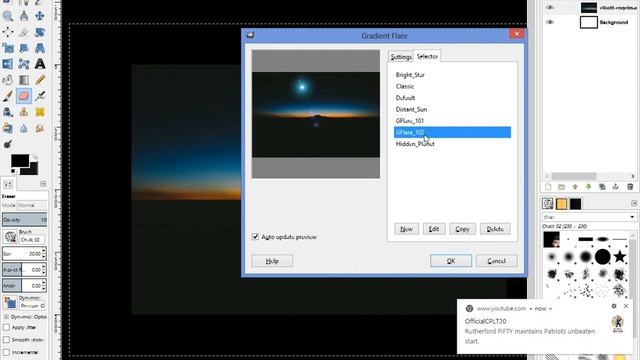Click the Edit gradient flare button
The height and width of the screenshot is (360, 640).
click(x=434, y=229)
